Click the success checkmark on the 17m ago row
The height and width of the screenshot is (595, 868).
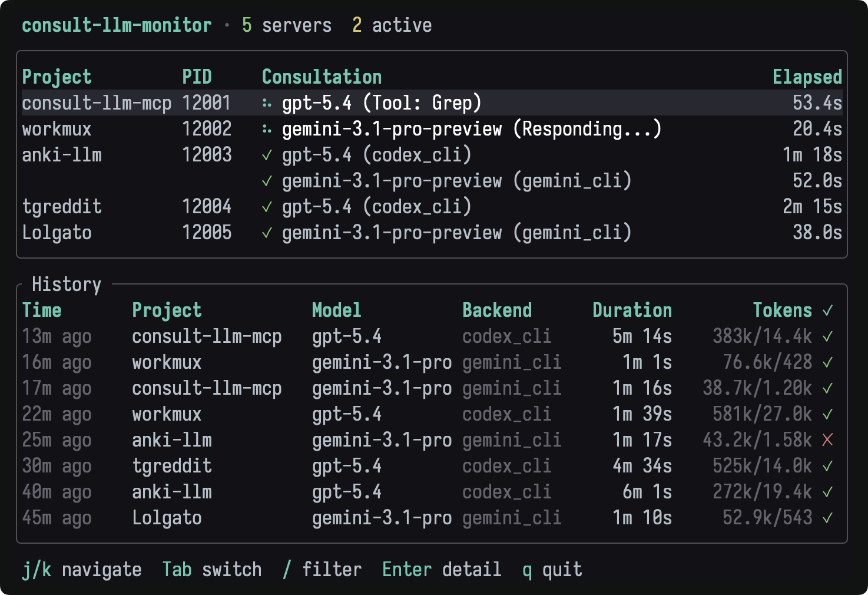(x=828, y=388)
